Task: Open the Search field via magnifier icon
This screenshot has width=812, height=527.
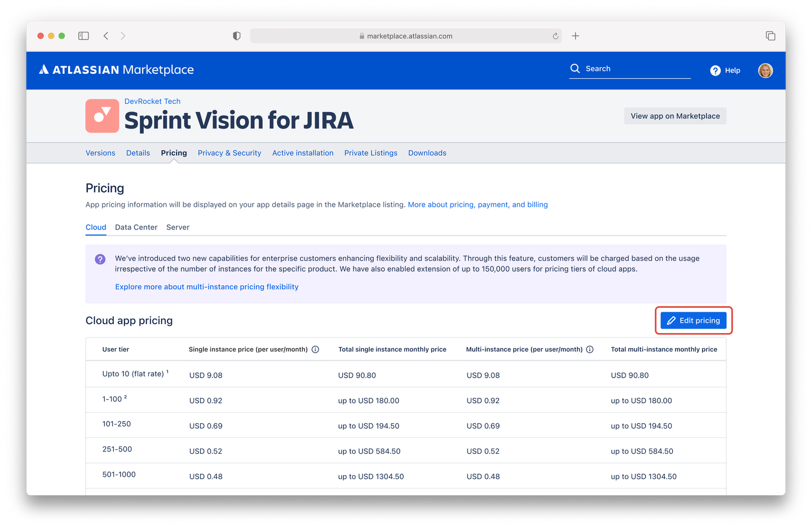Action: click(575, 68)
